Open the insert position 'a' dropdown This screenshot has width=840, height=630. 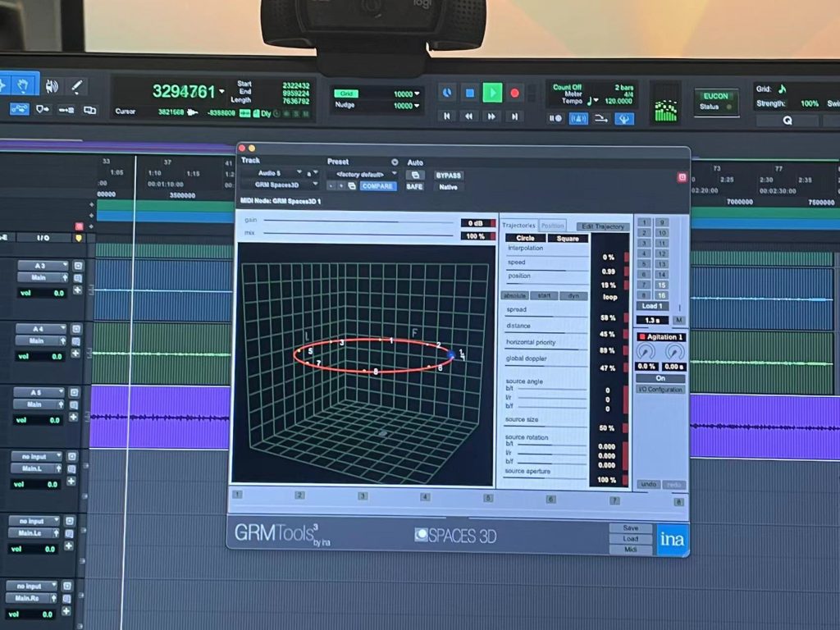[x=312, y=174]
